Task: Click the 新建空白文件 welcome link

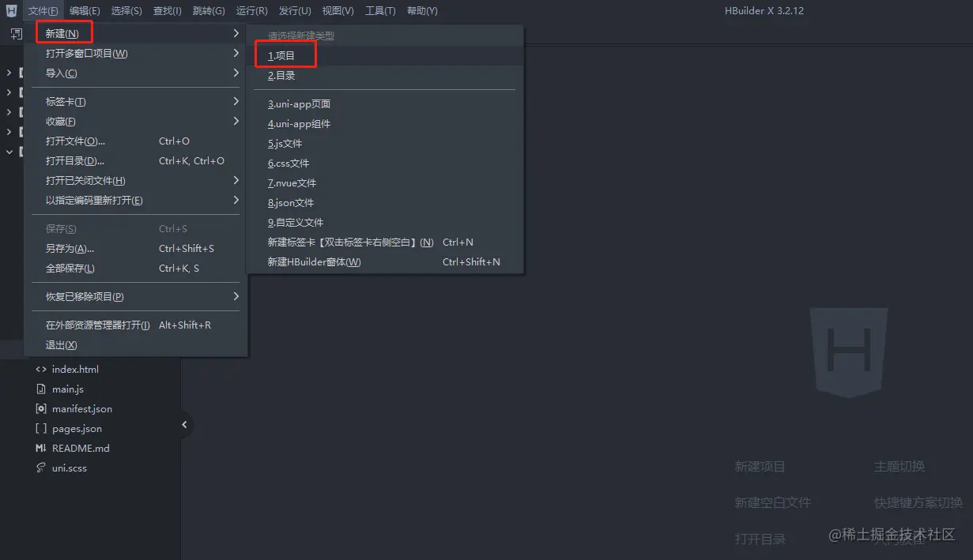Action: pos(772,502)
